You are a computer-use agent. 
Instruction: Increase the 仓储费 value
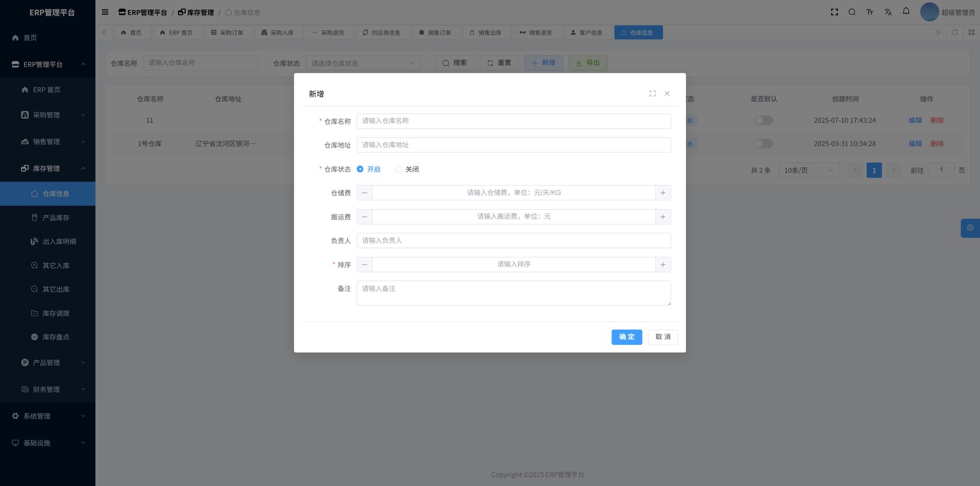click(663, 193)
